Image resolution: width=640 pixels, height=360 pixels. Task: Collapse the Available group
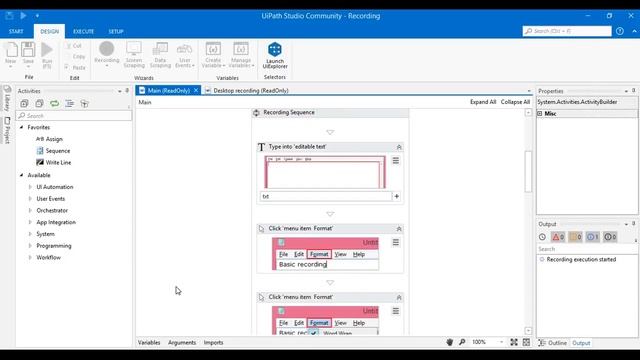click(x=22, y=175)
